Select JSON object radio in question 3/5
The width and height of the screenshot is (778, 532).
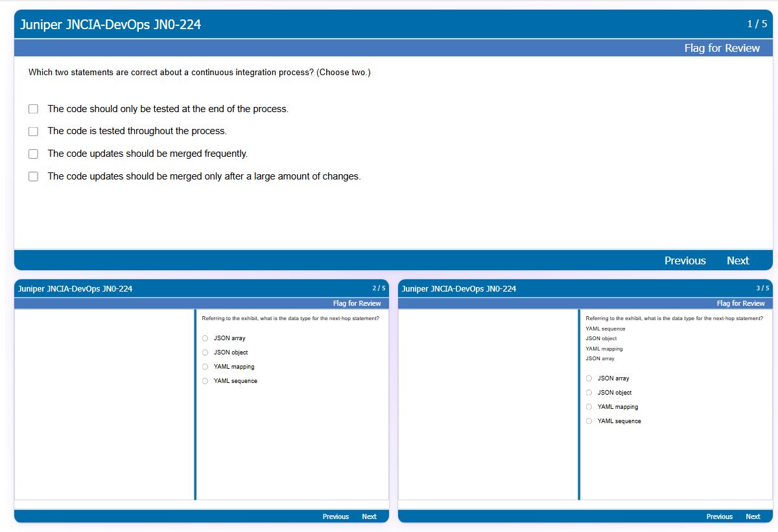589,393
